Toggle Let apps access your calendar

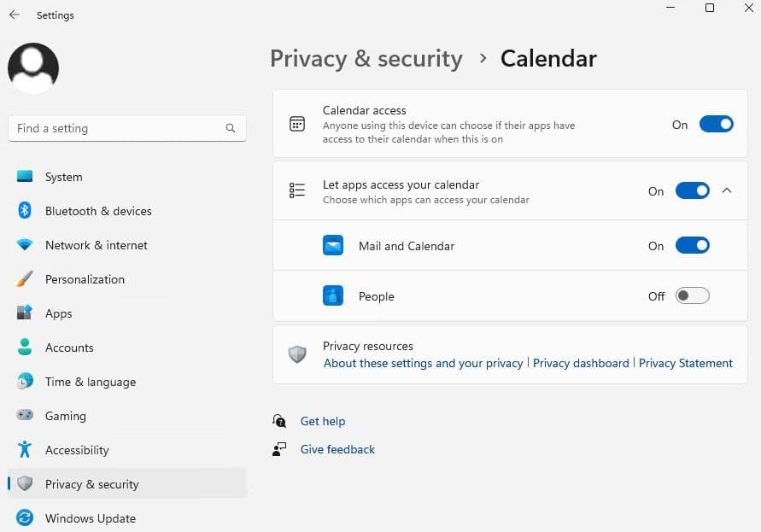pos(692,191)
